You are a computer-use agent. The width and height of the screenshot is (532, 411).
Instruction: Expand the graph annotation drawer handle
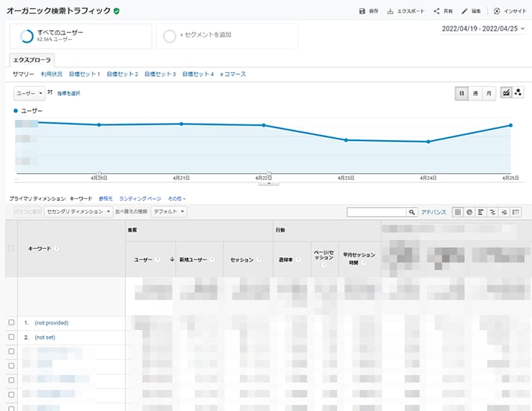[x=269, y=184]
